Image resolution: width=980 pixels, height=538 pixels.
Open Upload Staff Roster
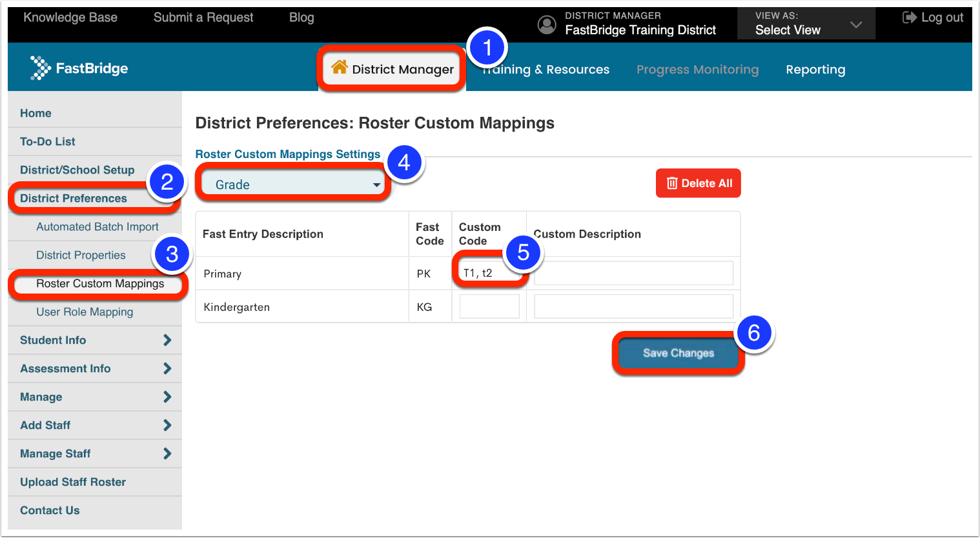[x=73, y=482]
